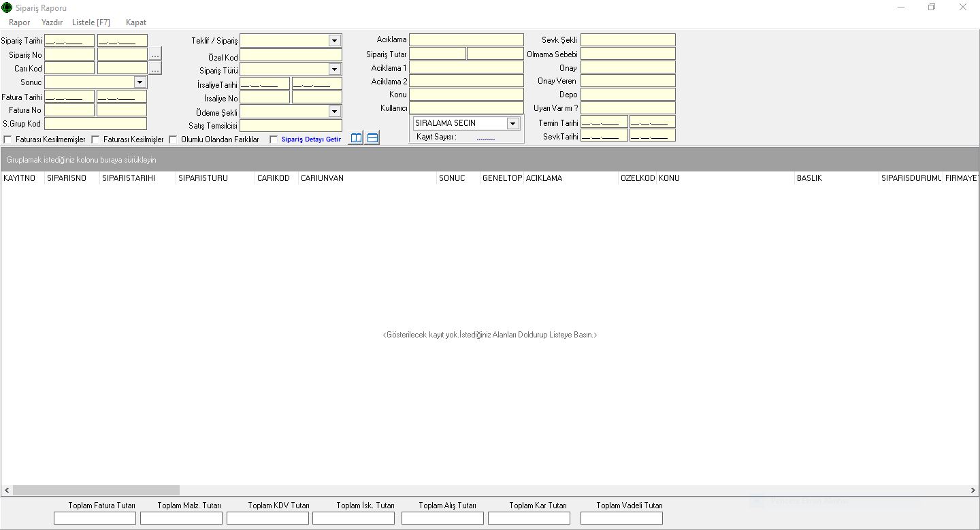This screenshot has width=980, height=530.
Task: Open the Rapor menu
Action: (20, 22)
